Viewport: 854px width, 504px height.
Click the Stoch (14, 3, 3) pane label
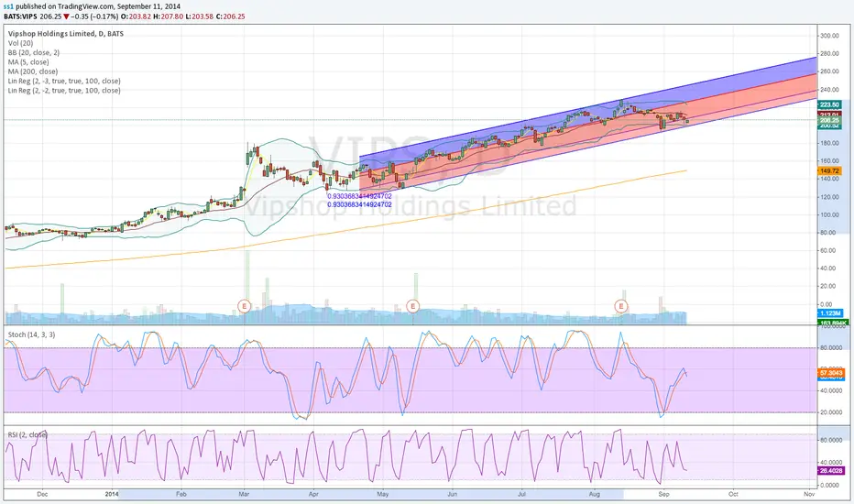(31, 334)
